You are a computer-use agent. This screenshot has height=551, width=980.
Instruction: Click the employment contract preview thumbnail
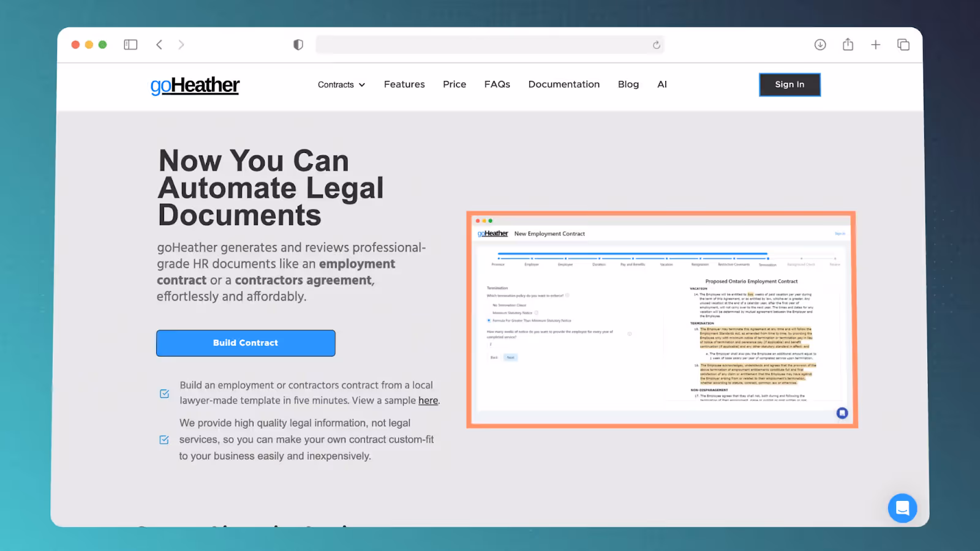point(661,320)
